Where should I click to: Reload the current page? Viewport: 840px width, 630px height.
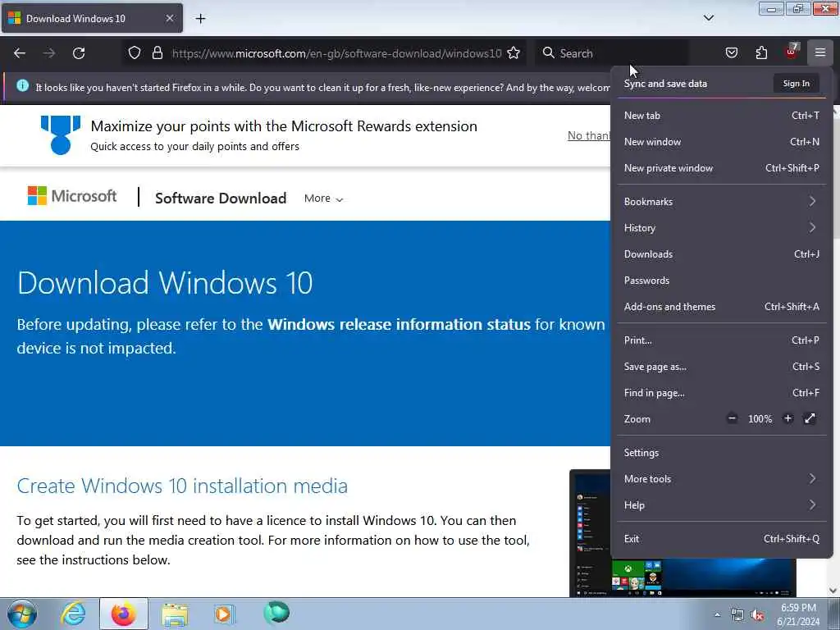pos(79,53)
